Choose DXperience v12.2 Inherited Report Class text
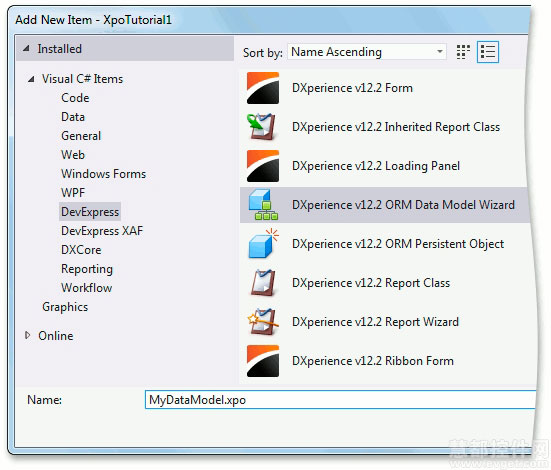Image resolution: width=551 pixels, height=470 pixels. [396, 127]
